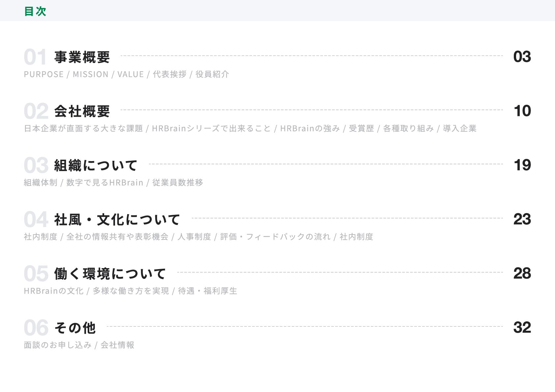The width and height of the screenshot is (555, 392).
Task: Click 面談のお申し込み / 会社情報 subtitle
Action: pos(79,345)
